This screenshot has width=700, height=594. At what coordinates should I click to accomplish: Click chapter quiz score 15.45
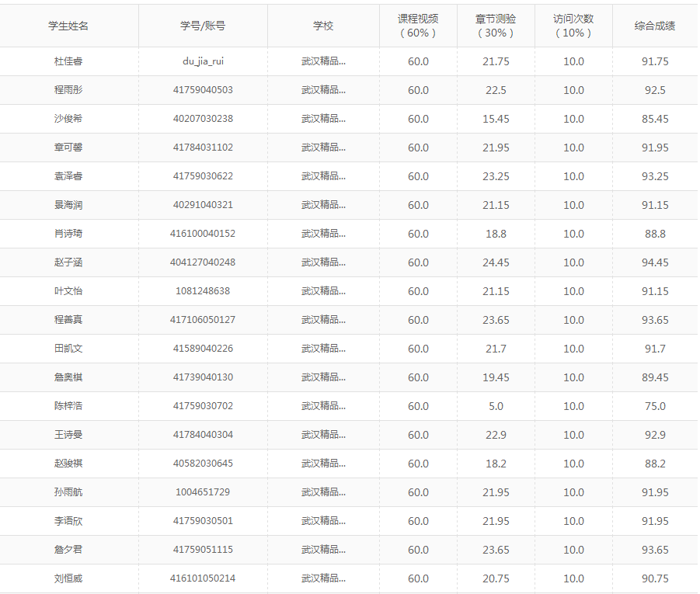coord(496,119)
